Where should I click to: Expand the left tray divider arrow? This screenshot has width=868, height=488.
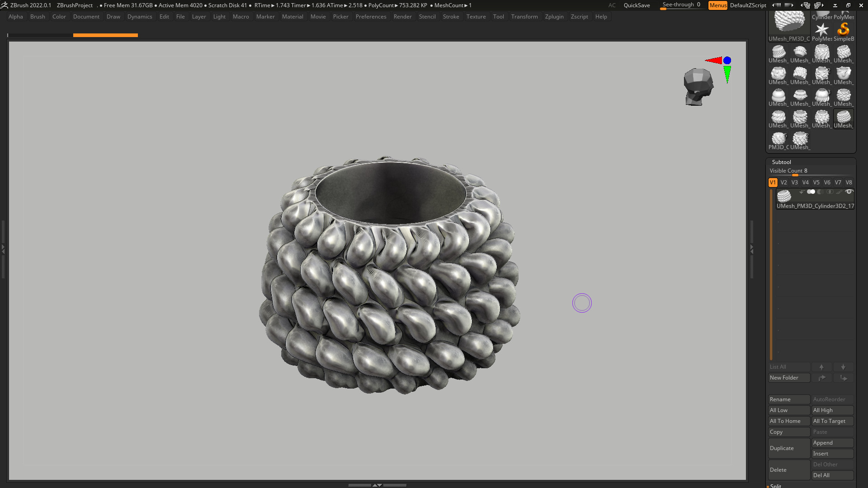click(3, 249)
